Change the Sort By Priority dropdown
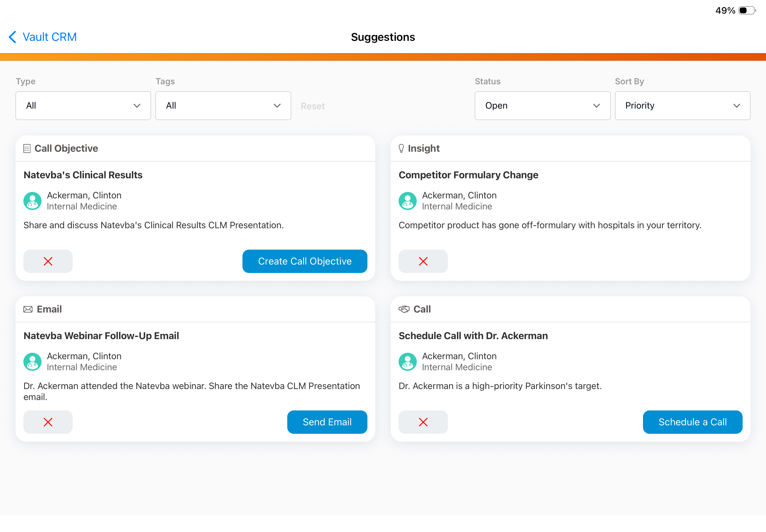This screenshot has height=532, width=766. click(x=682, y=106)
